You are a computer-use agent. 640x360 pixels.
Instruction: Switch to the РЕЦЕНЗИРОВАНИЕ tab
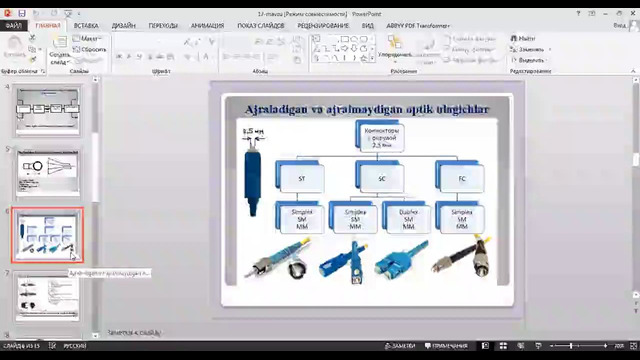323,25
